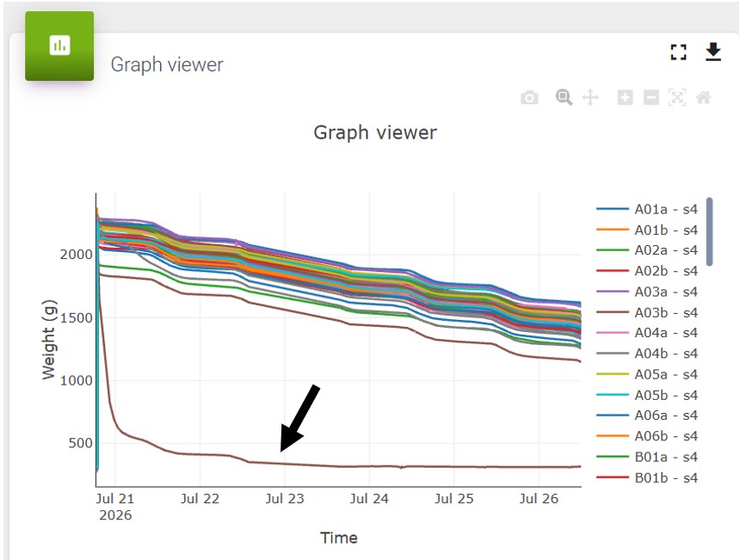Hide the A02a - s4 trace
Image resolution: width=740 pixels, height=560 pixels.
[647, 250]
